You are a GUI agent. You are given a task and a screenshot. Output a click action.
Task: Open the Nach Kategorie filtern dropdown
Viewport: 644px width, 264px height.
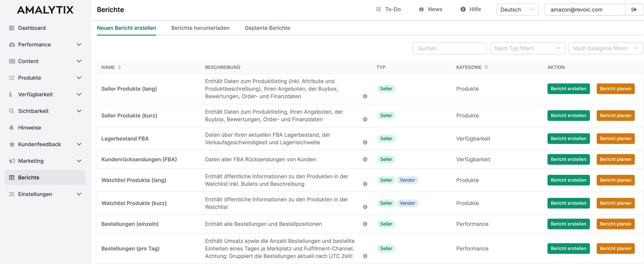coord(606,48)
